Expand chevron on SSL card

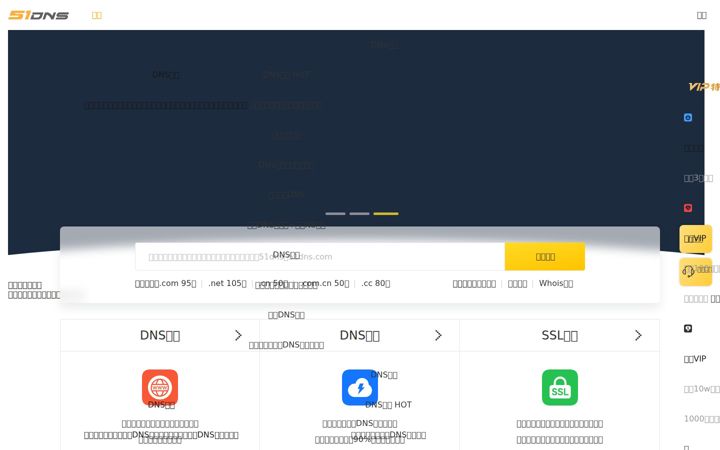[638, 335]
